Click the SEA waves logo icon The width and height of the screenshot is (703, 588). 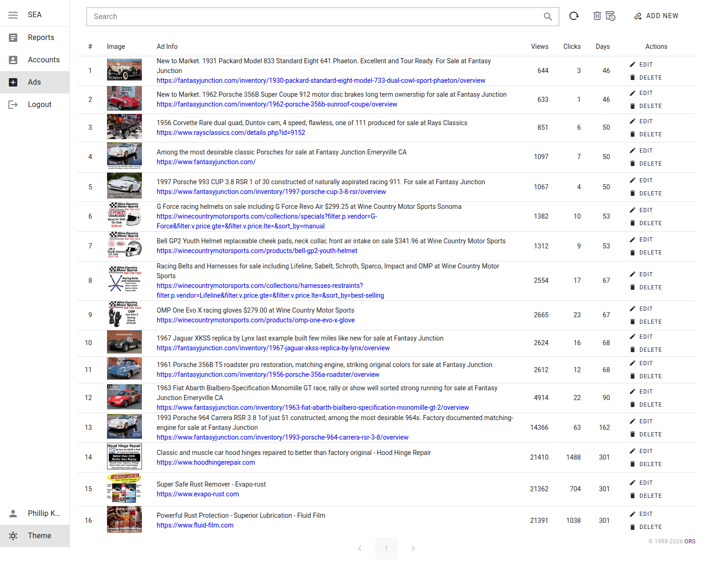(x=13, y=14)
